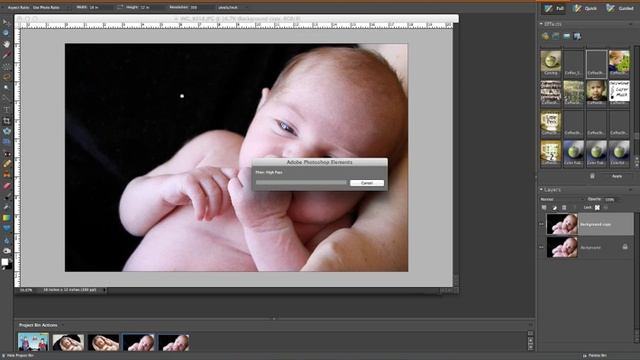The height and width of the screenshot is (360, 640).
Task: Select the Zoom tool
Action: 7,33
